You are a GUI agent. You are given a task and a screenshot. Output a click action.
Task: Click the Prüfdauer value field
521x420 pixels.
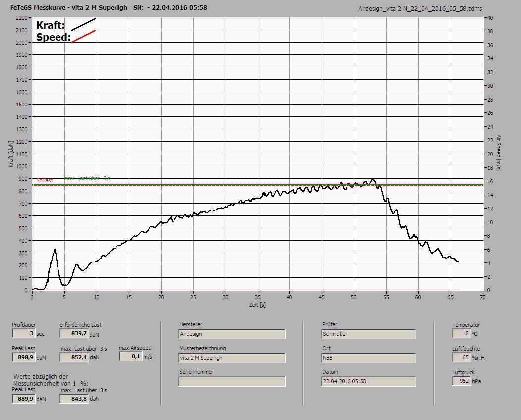tap(24, 333)
